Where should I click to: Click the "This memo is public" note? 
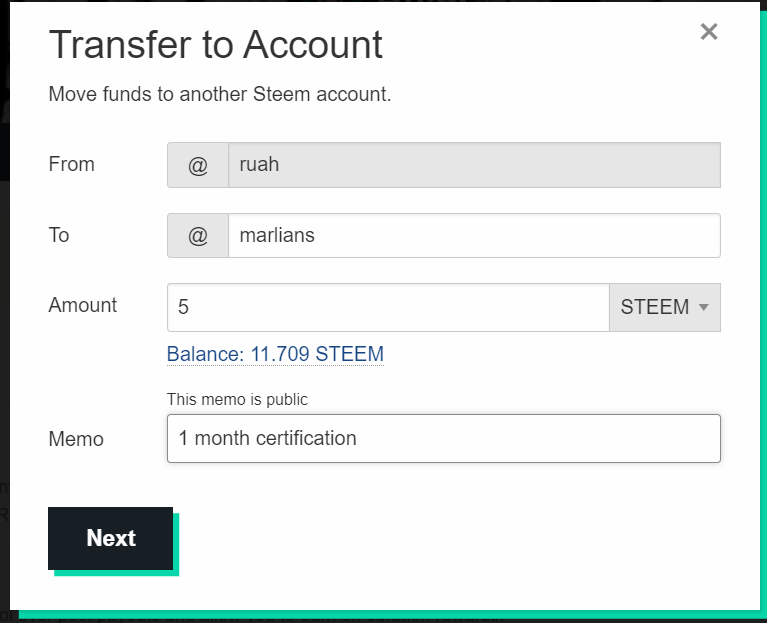coord(237,399)
